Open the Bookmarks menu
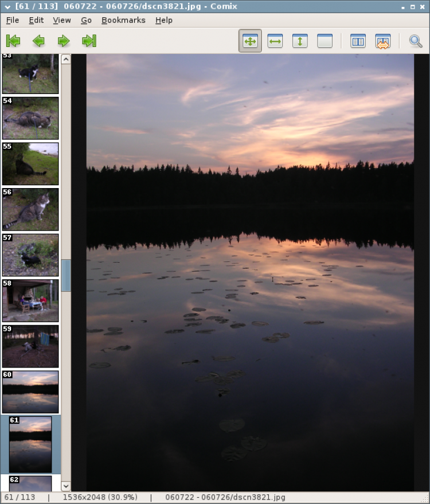Image resolution: width=430 pixels, height=504 pixels. tap(123, 20)
